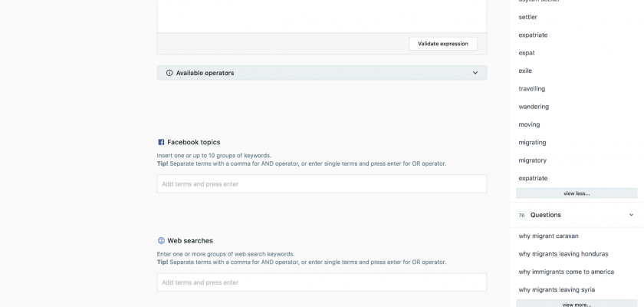Select the 'expat' keyword suggestion
644x307 pixels.
[x=527, y=53]
